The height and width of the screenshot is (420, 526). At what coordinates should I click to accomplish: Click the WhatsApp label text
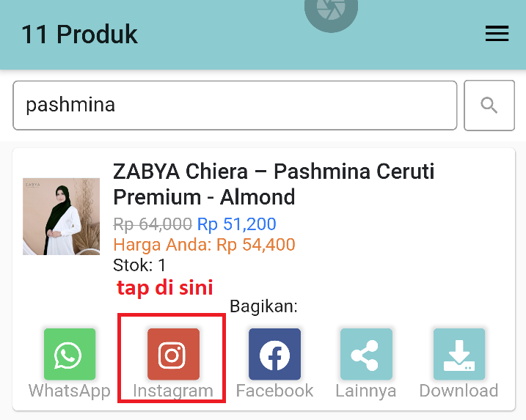pyautogui.click(x=70, y=391)
